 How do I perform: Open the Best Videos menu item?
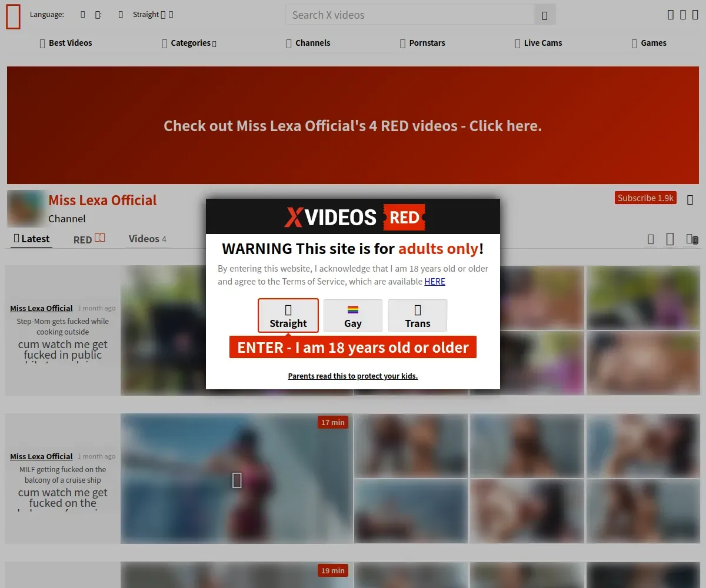pyautogui.click(x=65, y=43)
